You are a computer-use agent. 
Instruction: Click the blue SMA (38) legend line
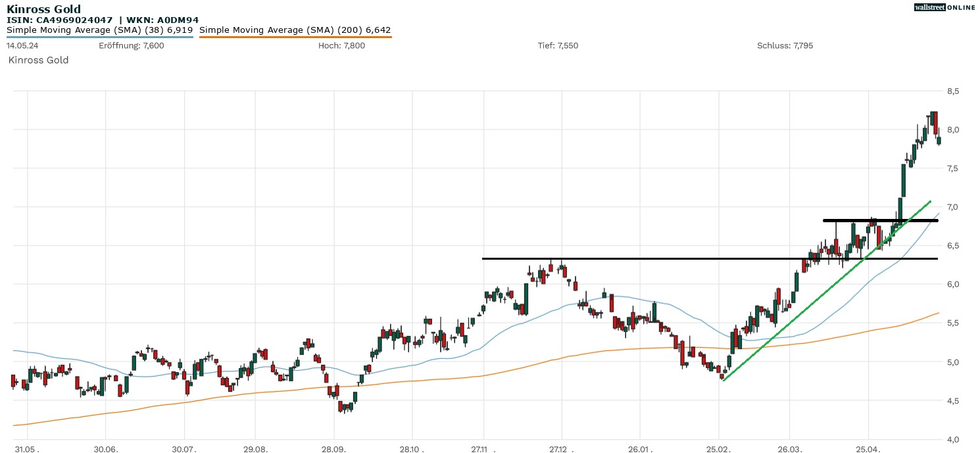pyautogui.click(x=99, y=37)
